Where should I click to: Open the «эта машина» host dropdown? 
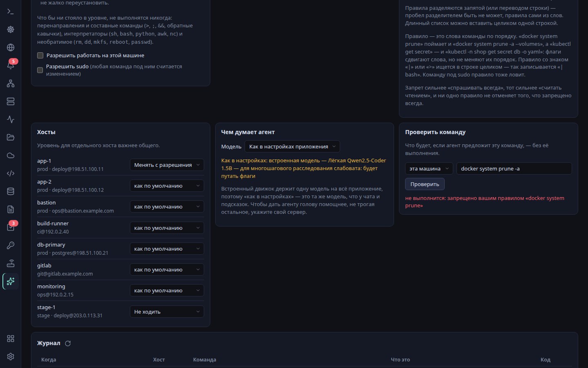pos(429,168)
